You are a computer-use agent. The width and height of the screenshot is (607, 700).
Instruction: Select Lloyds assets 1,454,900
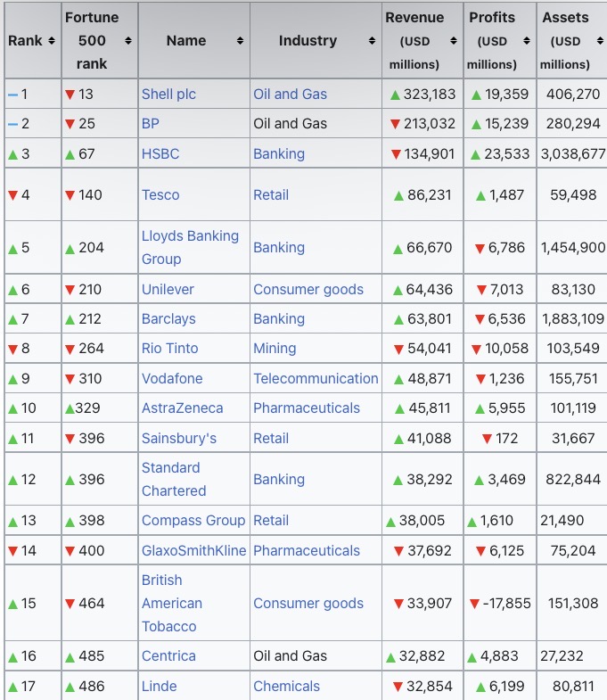[x=573, y=248]
